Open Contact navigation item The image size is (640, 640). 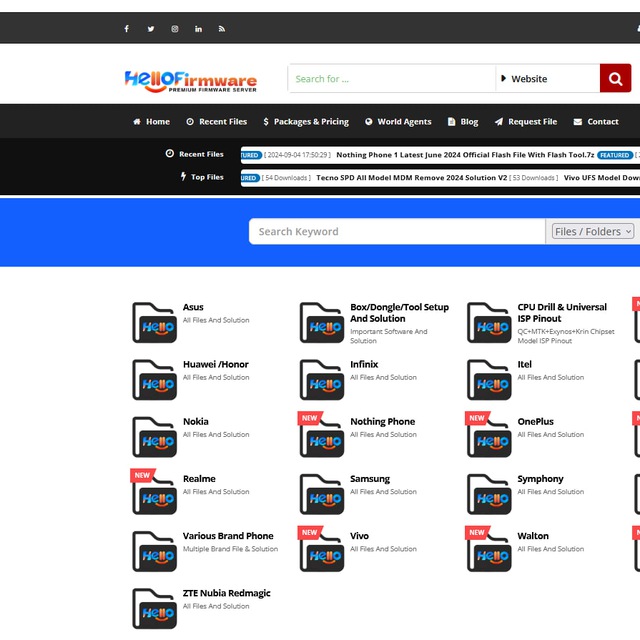pyautogui.click(x=596, y=122)
